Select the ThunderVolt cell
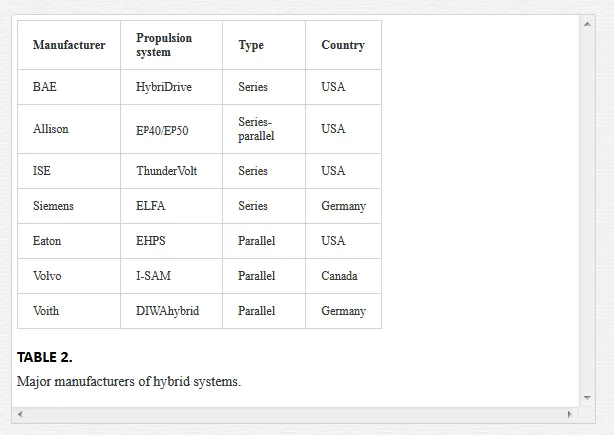 [x=172, y=171]
